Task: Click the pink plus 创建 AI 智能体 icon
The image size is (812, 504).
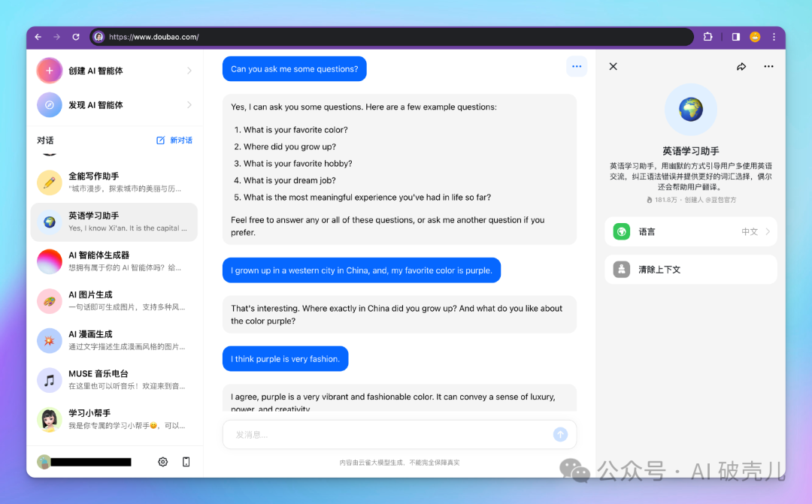Action: tap(49, 71)
